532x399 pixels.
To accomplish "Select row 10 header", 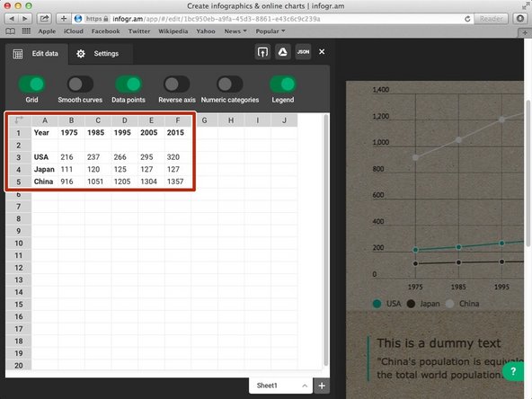I will coord(19,244).
